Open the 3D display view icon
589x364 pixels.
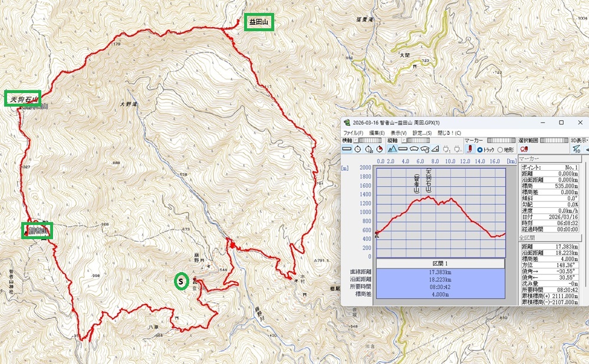click(x=576, y=149)
